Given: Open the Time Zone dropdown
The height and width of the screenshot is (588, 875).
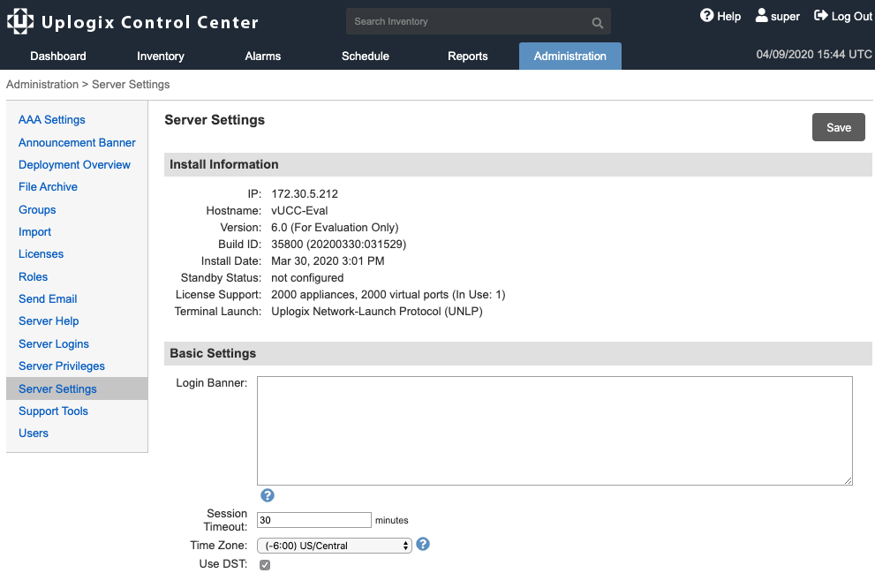Looking at the screenshot, I should pyautogui.click(x=335, y=546).
